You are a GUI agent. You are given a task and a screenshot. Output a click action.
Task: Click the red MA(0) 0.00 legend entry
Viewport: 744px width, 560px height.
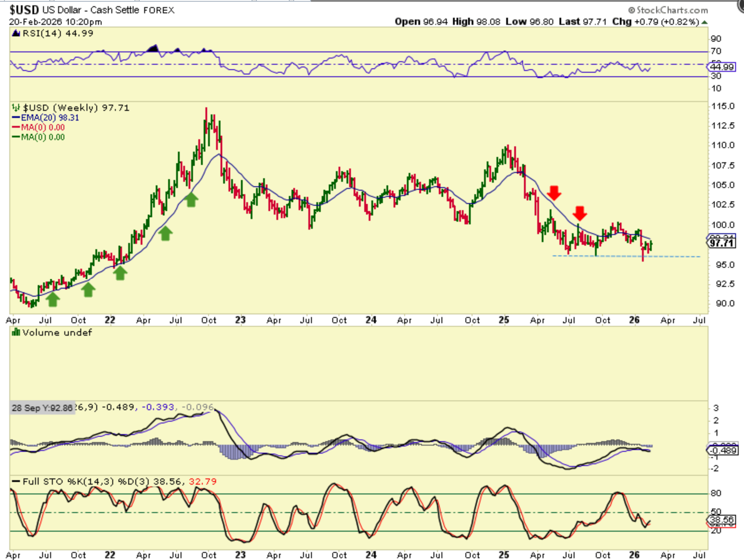click(x=43, y=127)
